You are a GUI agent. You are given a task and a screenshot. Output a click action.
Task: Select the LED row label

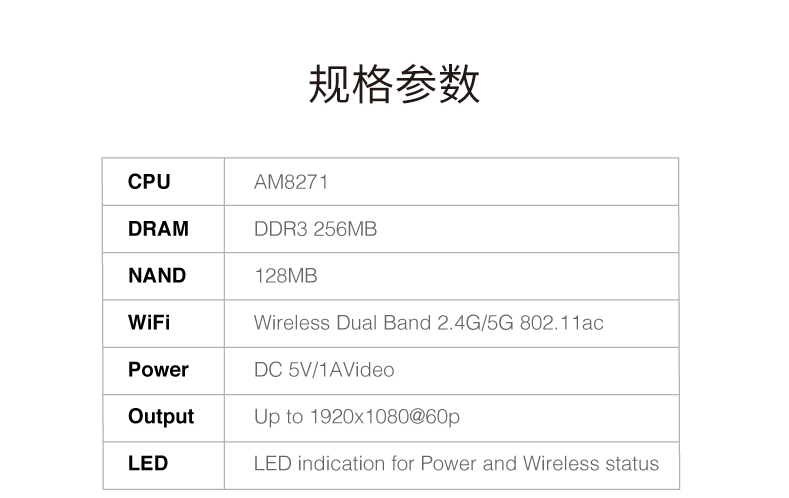coord(148,464)
